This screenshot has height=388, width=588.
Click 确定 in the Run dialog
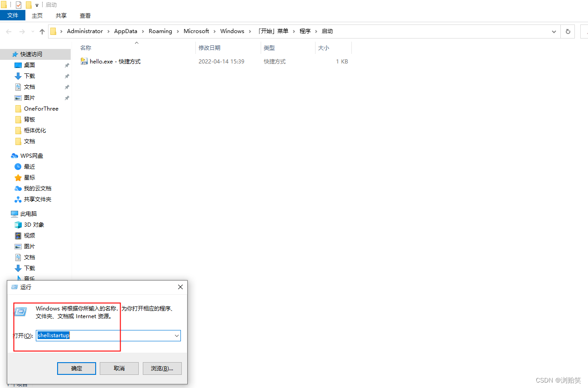tap(77, 369)
